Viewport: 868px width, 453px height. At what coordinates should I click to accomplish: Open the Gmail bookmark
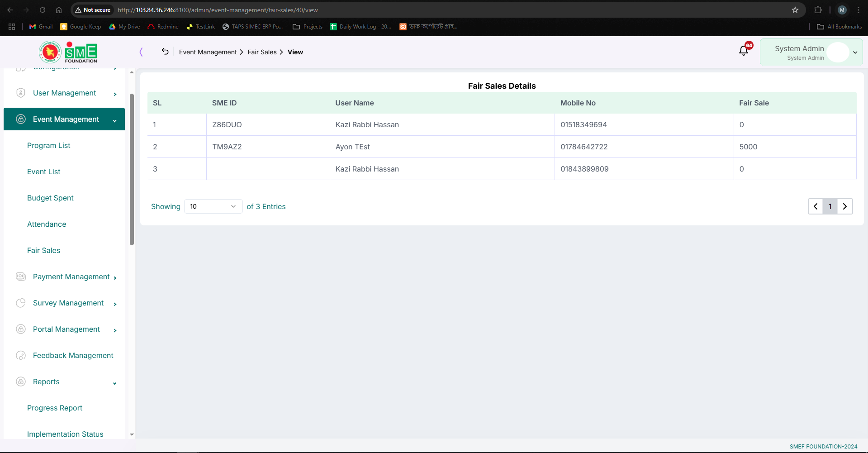[x=41, y=27]
